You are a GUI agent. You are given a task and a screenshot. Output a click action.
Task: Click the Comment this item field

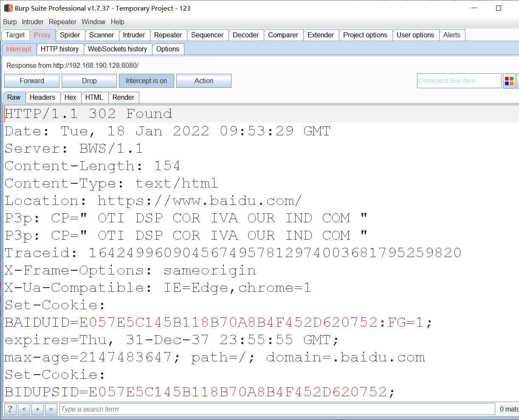point(459,81)
